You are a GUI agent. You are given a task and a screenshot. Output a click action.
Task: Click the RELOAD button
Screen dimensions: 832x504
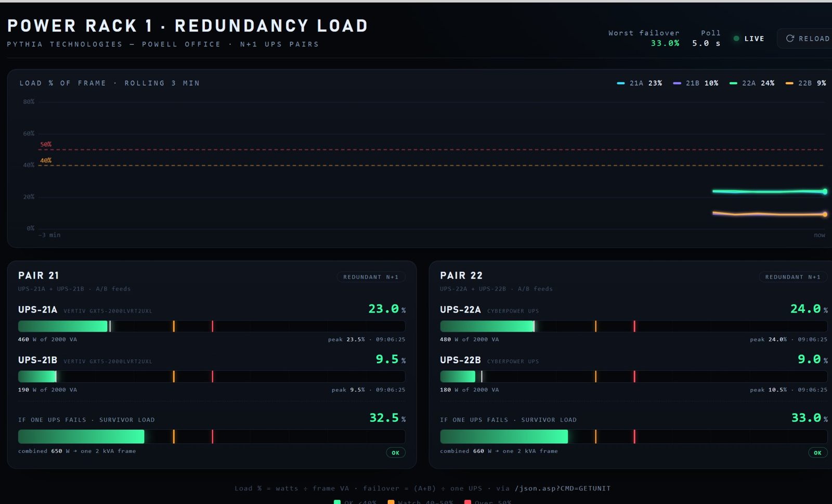pos(805,38)
